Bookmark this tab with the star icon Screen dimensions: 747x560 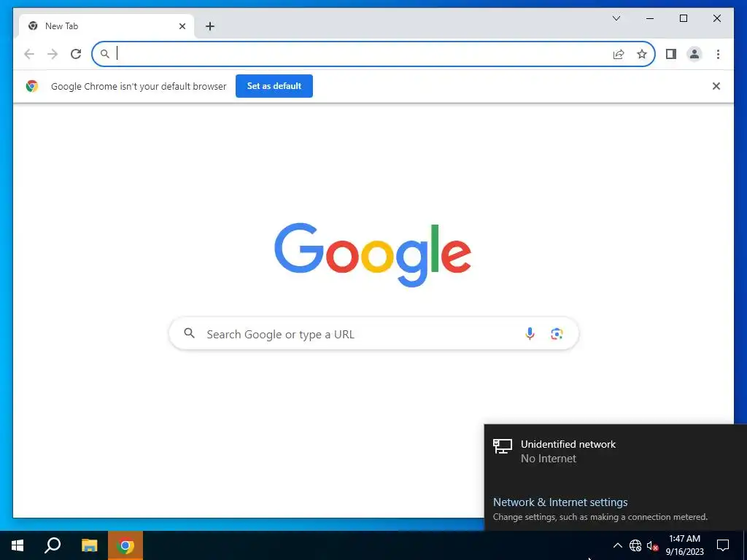(642, 54)
